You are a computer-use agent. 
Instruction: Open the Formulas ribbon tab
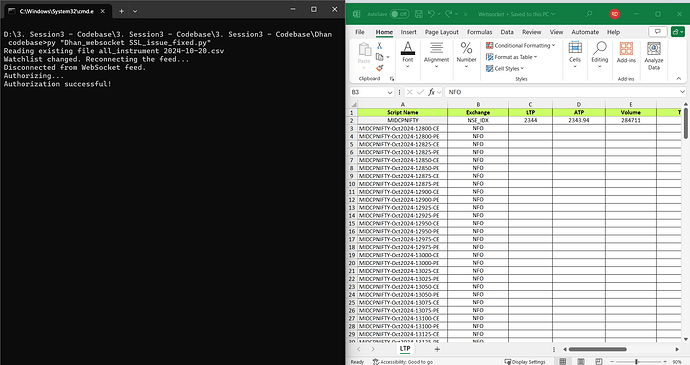click(x=479, y=32)
